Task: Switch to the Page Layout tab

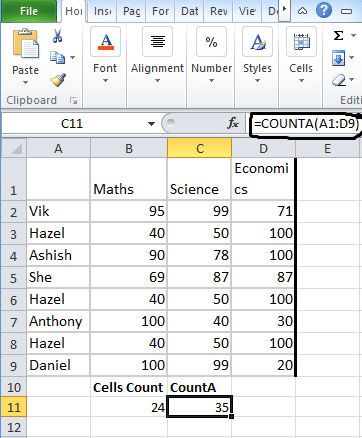Action: coord(131,11)
